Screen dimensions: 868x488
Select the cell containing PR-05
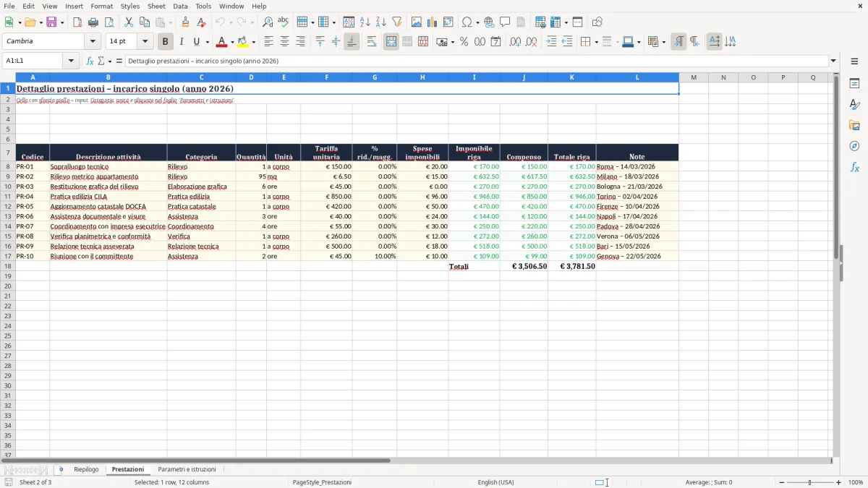[x=33, y=206]
